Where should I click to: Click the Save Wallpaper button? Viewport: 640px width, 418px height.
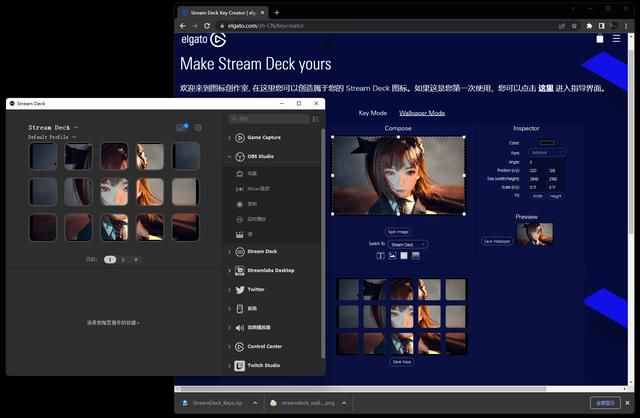(x=497, y=241)
